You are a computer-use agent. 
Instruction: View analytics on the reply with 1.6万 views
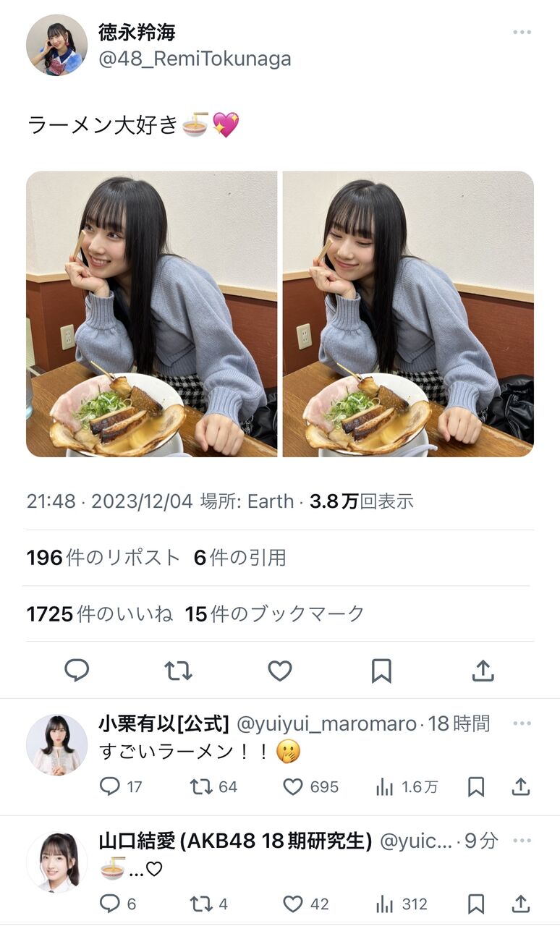tap(407, 787)
